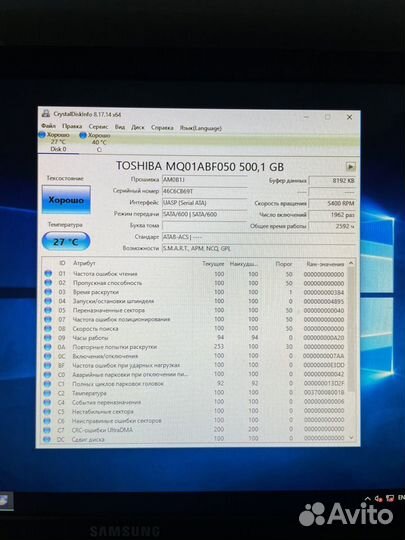Click the empty Буква тома field
Image resolution: width=405 pixels, height=540 pixels.
205,226
